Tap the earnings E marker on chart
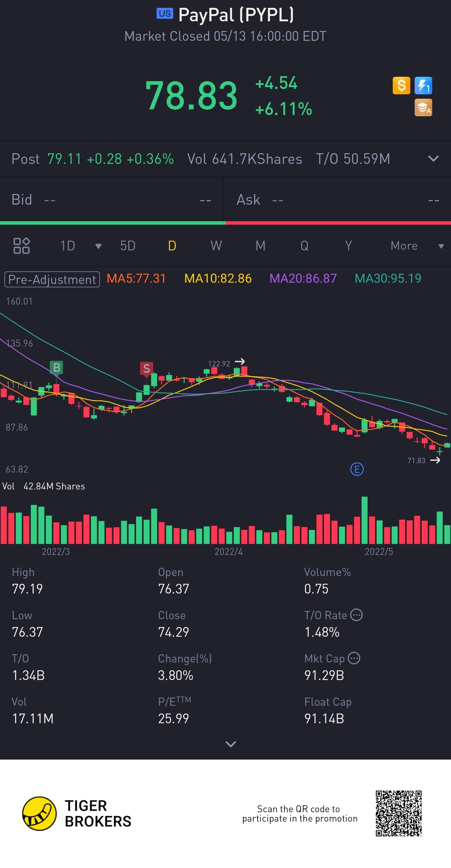The height and width of the screenshot is (868, 451). pyautogui.click(x=357, y=469)
